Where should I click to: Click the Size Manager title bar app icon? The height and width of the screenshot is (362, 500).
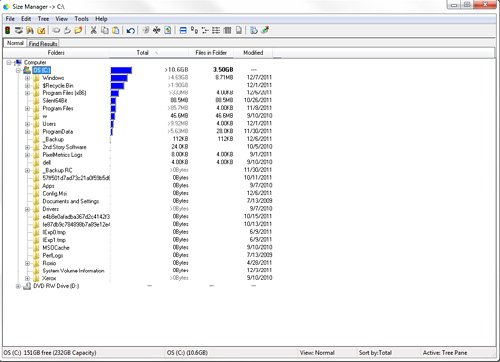click(x=6, y=6)
